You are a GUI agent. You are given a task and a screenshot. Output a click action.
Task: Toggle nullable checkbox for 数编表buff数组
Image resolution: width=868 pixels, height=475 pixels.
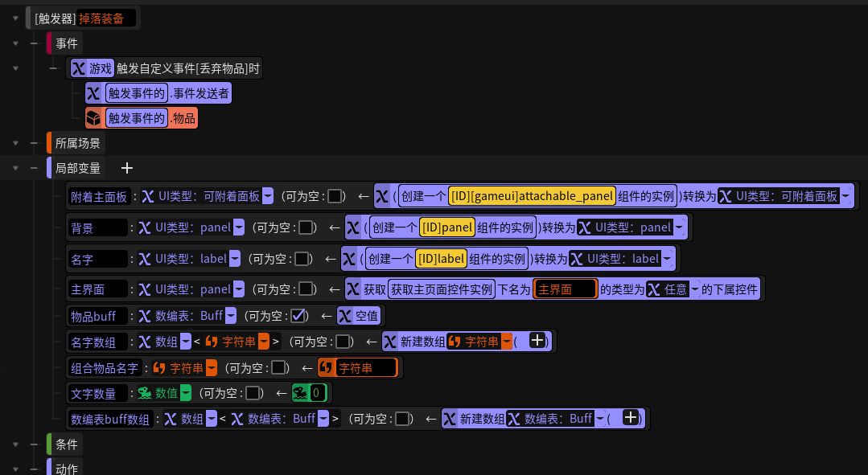pos(402,419)
